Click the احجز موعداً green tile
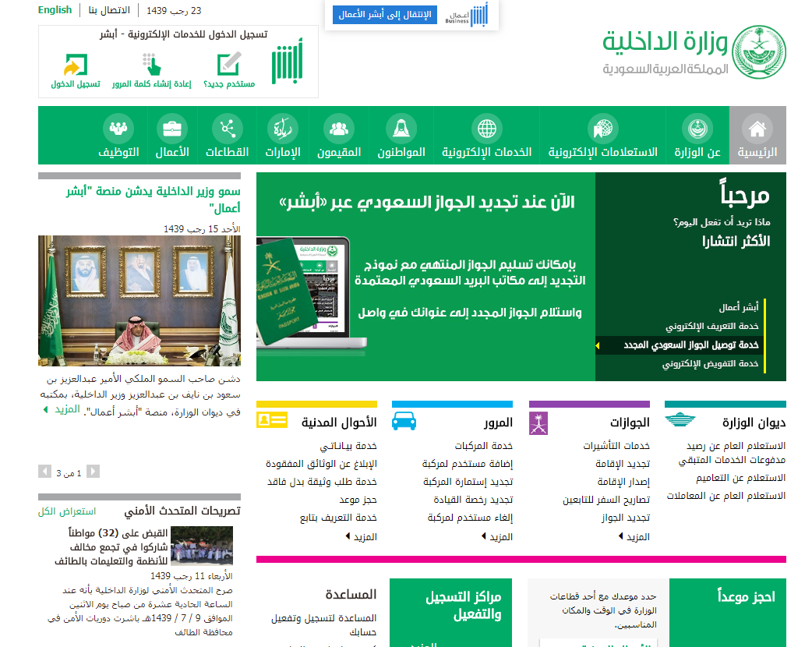This screenshot has width=812, height=647. [x=728, y=612]
